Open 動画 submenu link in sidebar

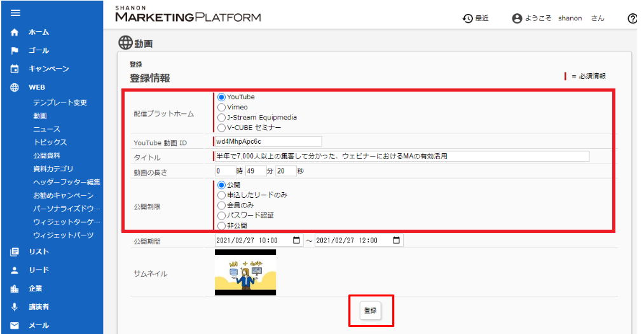click(x=40, y=116)
